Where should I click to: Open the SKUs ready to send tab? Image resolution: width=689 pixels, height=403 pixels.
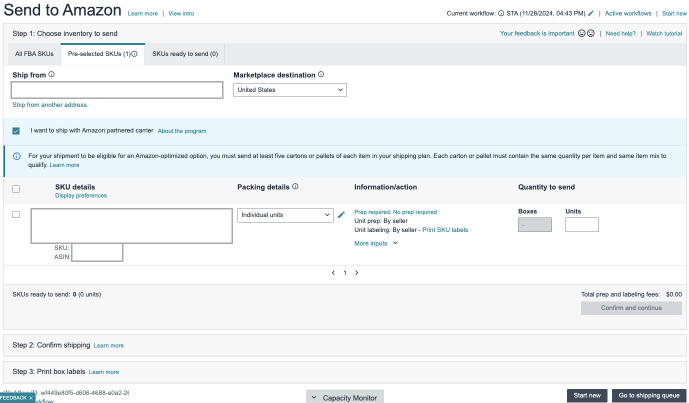click(185, 53)
